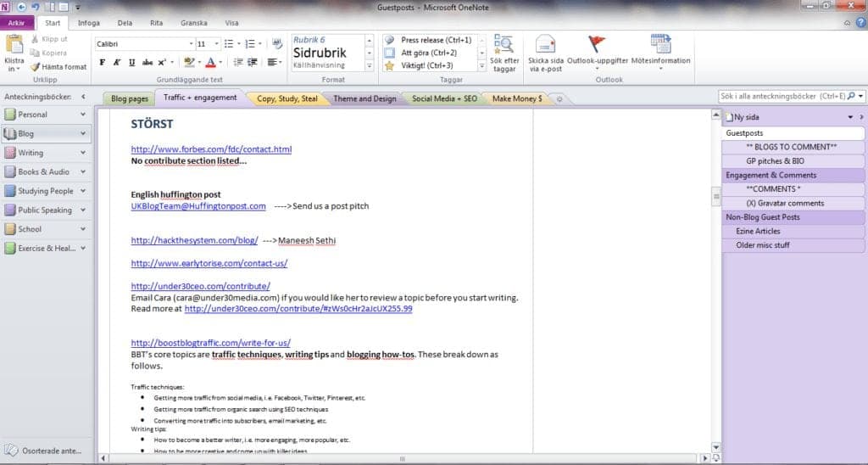Increase paragraph indent
Viewport: 868px width, 465px height.
click(253, 62)
